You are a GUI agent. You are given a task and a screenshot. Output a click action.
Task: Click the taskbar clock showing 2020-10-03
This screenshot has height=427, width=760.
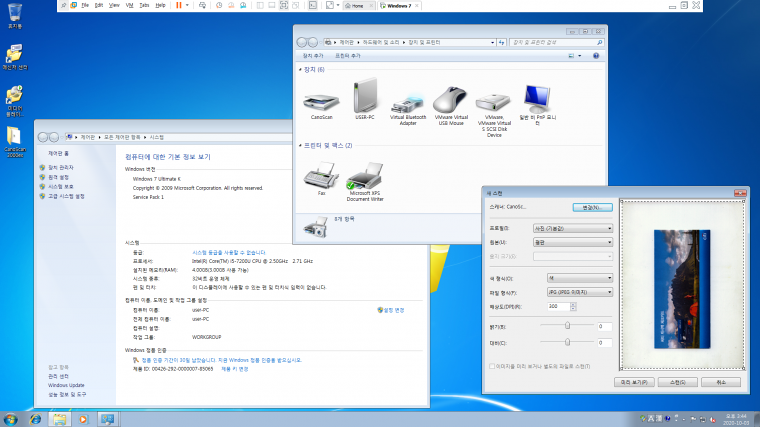pos(736,419)
